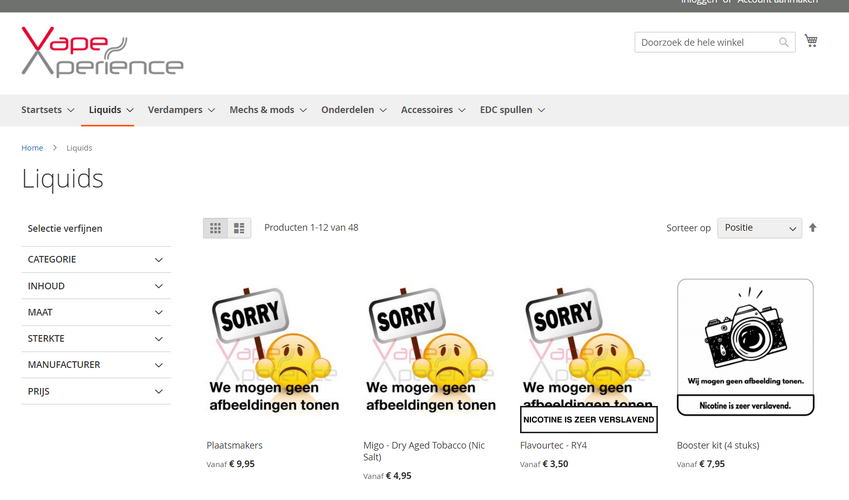Open the Flavourtec - RY4 link

point(553,445)
